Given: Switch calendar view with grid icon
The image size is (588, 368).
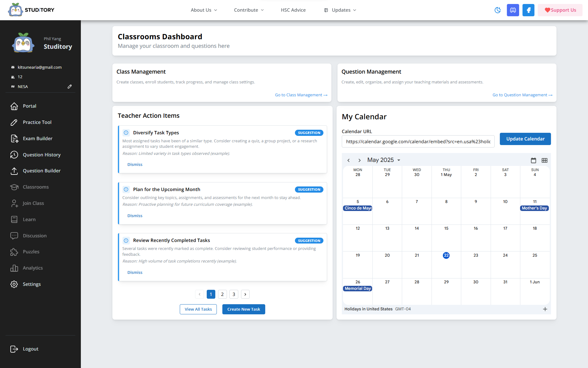Looking at the screenshot, I should coord(545,160).
